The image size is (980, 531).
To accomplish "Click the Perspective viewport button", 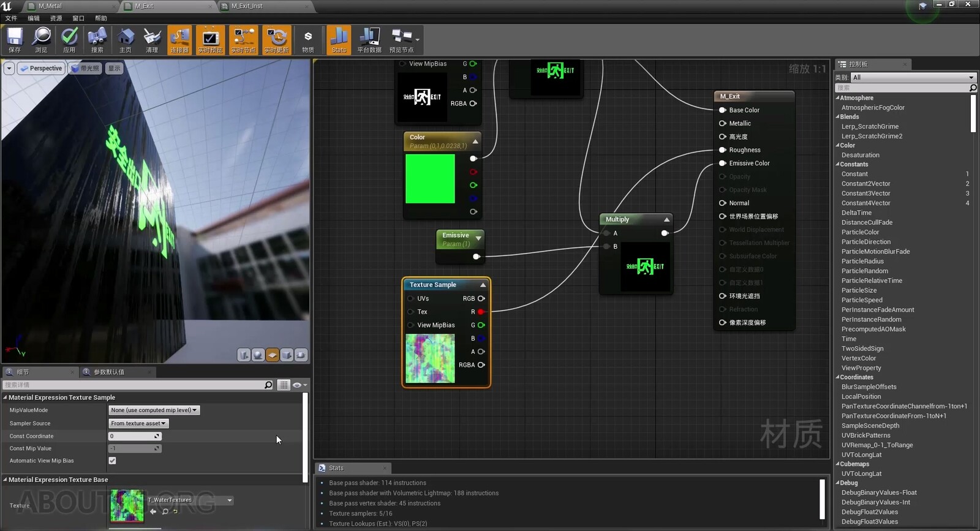I will (x=42, y=69).
